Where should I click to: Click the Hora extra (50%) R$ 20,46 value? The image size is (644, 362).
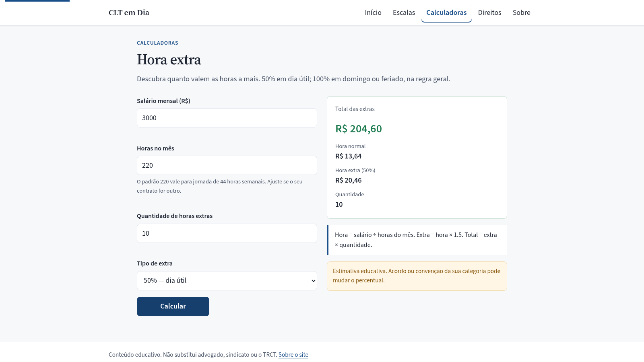349,180
